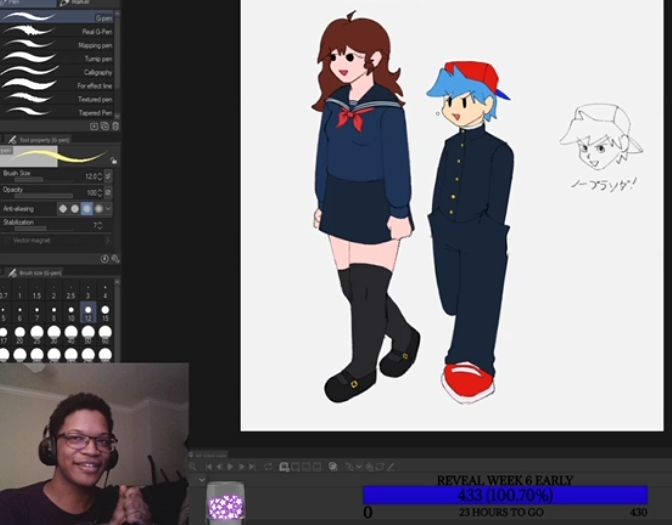672x525 pixels.
Task: Click the reset tool property icon
Action: (104, 258)
